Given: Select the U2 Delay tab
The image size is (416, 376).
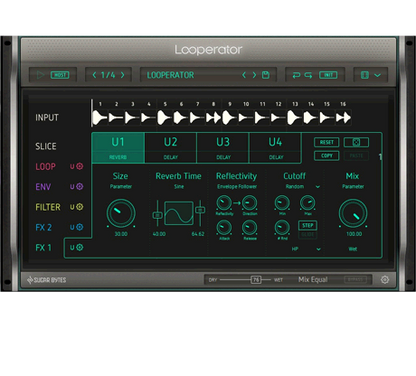Looking at the screenshot, I should coord(171,148).
